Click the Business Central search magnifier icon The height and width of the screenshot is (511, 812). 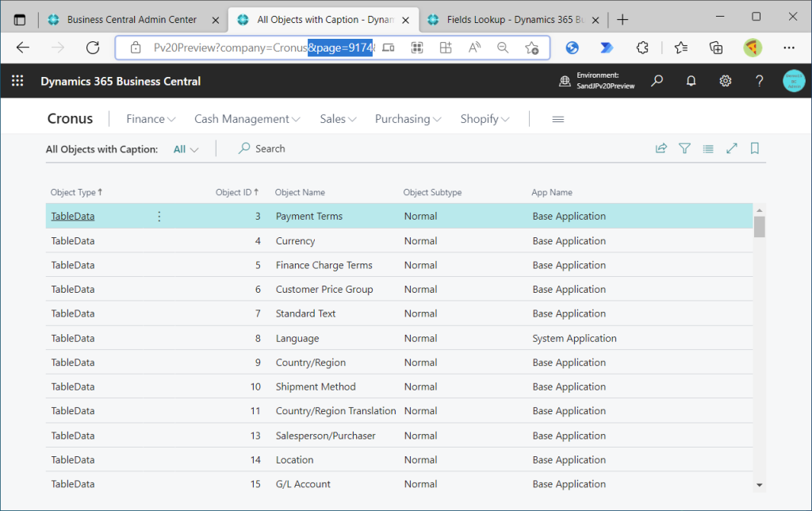pos(657,81)
